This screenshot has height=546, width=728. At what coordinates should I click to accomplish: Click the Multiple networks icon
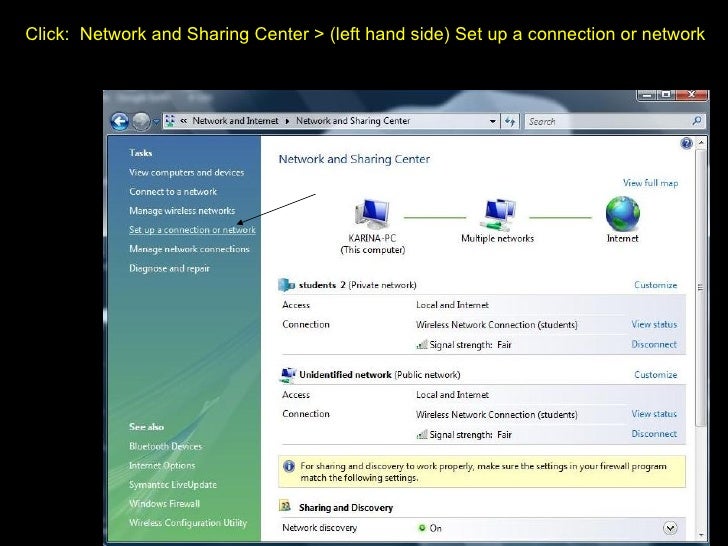tap(498, 214)
